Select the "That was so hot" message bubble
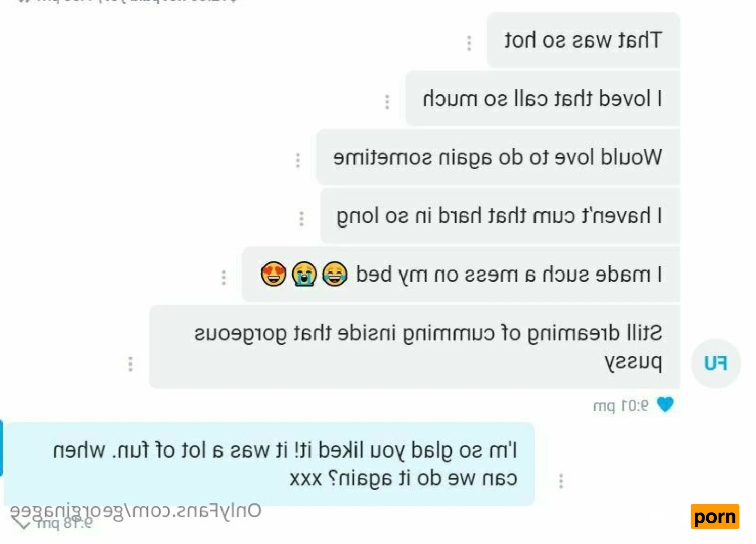The image size is (756, 544). point(583,40)
